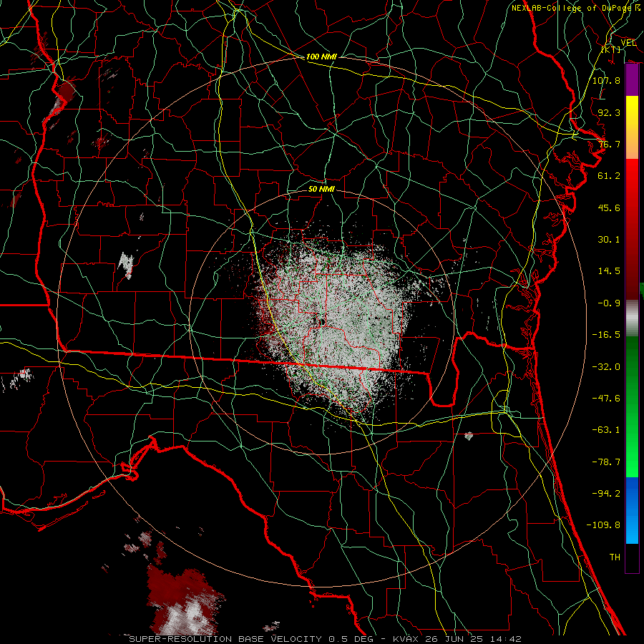Click the "100 NMI" range ring label
This screenshot has height=644, width=644.
coord(321,57)
